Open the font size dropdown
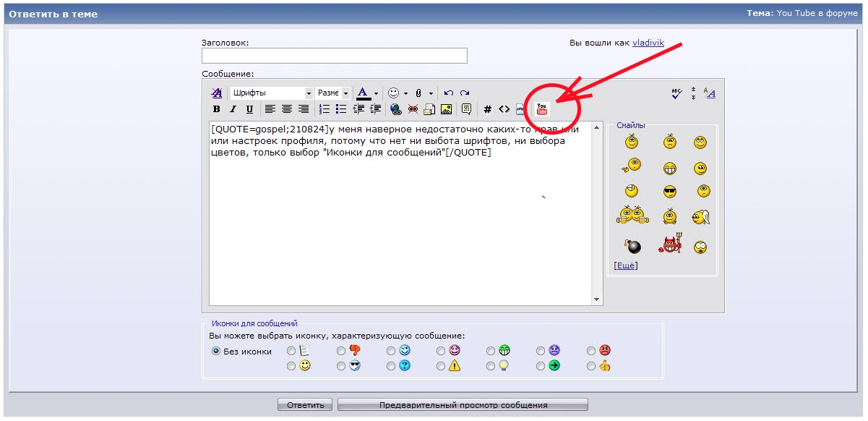Screen dimensions: 868x421 pyautogui.click(x=332, y=93)
